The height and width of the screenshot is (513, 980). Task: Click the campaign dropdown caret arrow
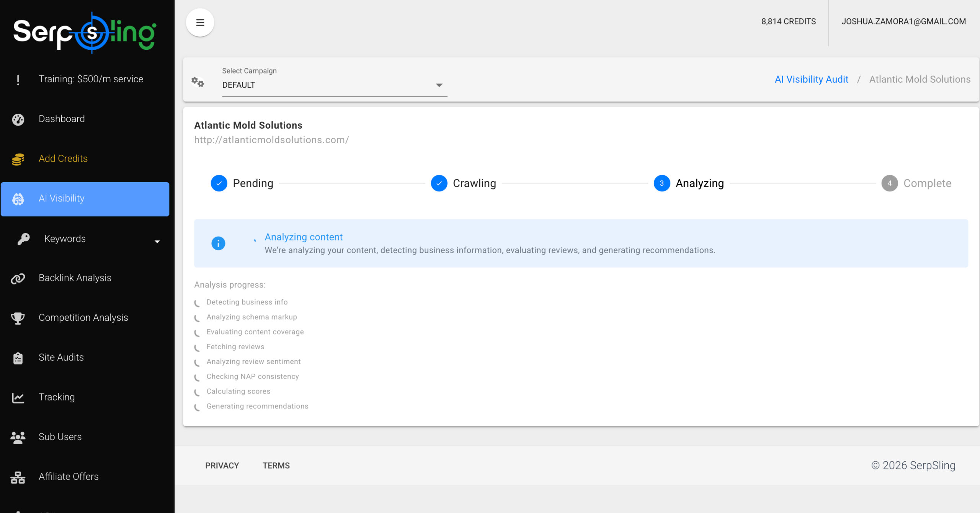click(x=439, y=85)
